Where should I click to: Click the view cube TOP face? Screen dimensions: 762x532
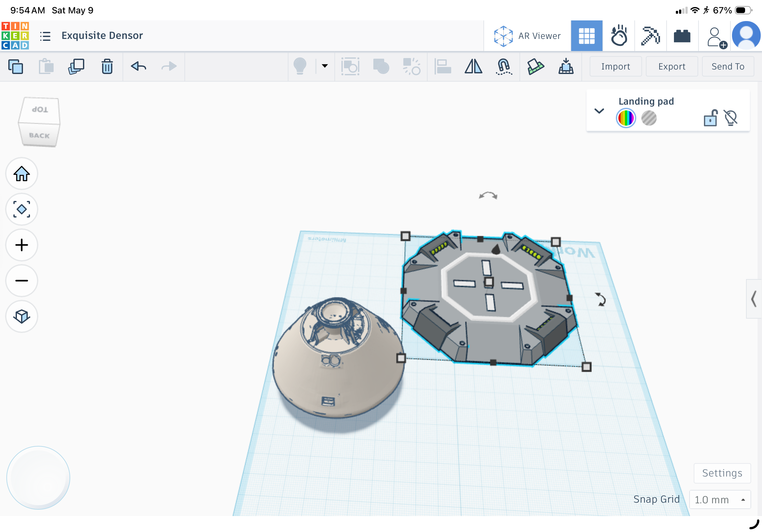coord(40,110)
